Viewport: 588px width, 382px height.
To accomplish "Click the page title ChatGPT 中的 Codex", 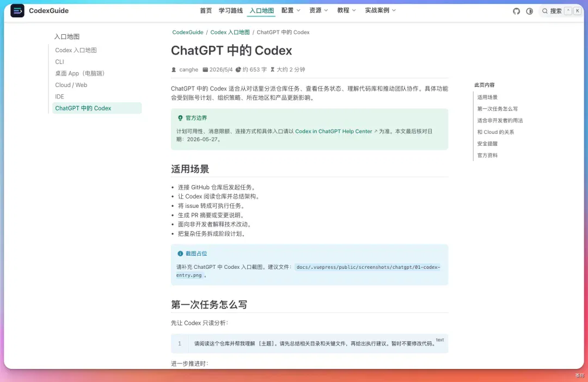I will click(231, 51).
